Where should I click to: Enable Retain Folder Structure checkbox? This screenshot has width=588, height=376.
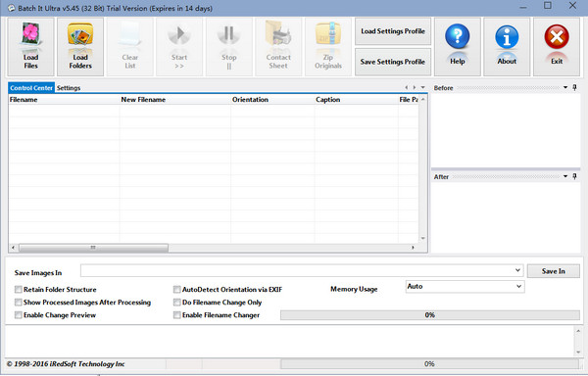click(x=18, y=289)
